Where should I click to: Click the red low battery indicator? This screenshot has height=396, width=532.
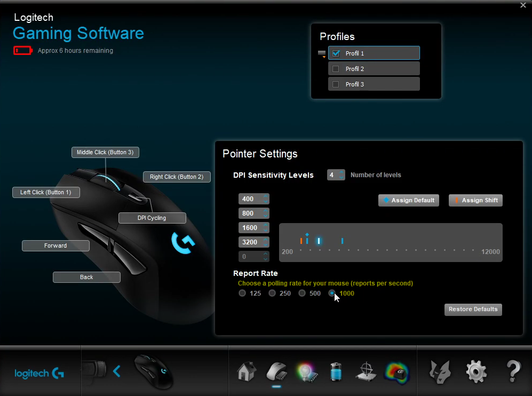(23, 51)
